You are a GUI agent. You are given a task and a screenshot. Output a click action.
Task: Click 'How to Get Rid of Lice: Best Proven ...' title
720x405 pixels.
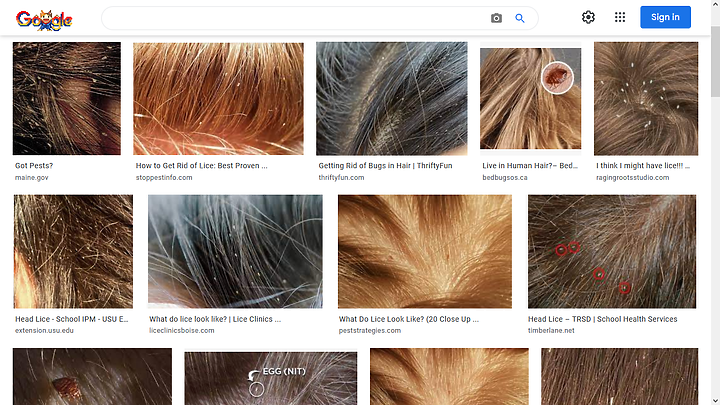(202, 166)
